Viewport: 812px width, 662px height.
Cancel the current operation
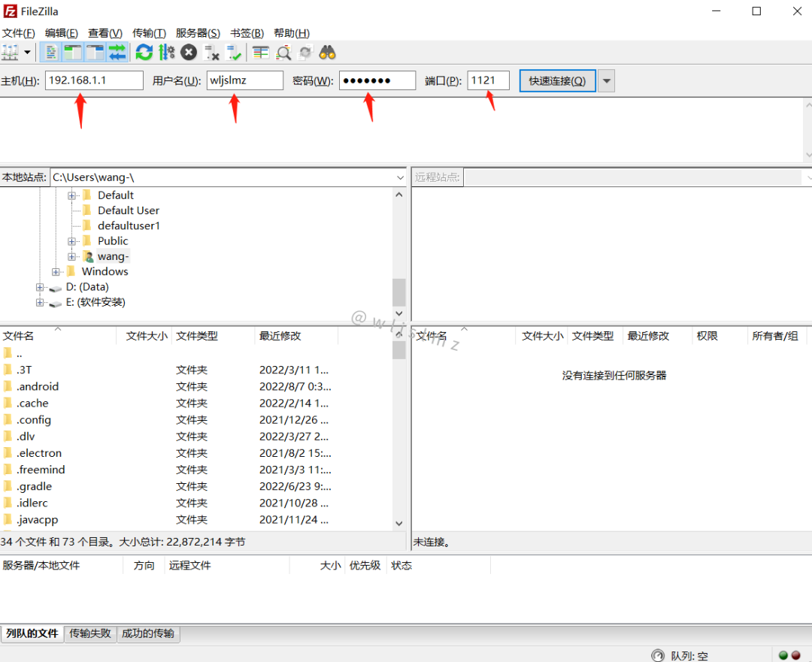tap(189, 53)
